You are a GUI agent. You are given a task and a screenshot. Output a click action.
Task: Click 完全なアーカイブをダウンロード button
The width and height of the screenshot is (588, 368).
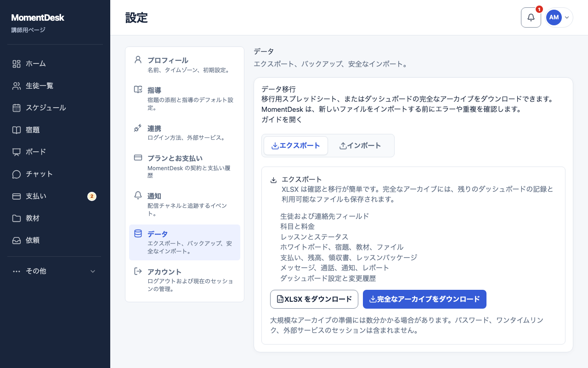tap(424, 299)
